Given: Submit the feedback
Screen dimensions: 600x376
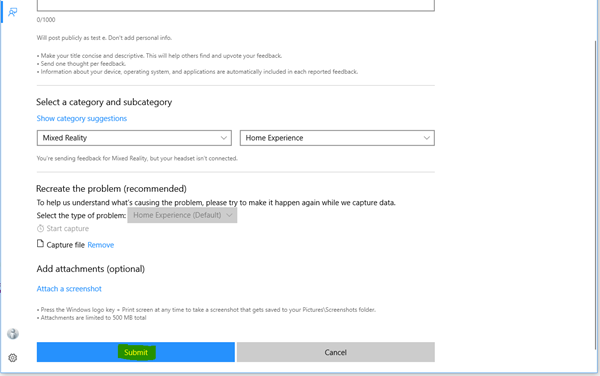Looking at the screenshot, I should (136, 352).
